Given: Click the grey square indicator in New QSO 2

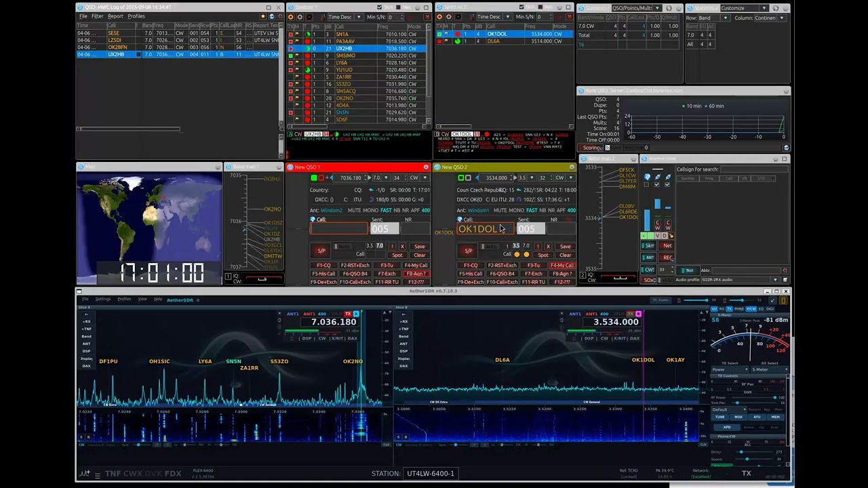Looking at the screenshot, I should pyautogui.click(x=468, y=178).
